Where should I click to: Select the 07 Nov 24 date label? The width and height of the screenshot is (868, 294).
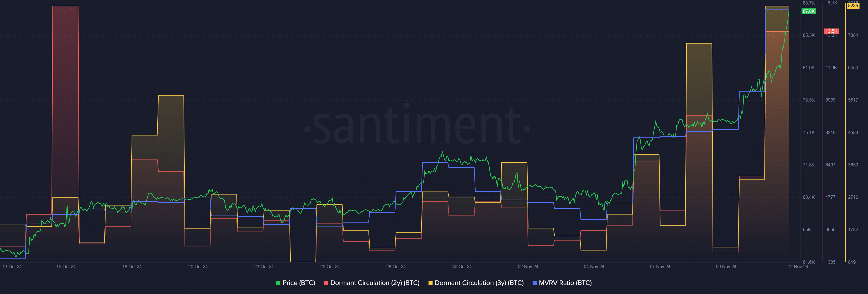[660, 267]
